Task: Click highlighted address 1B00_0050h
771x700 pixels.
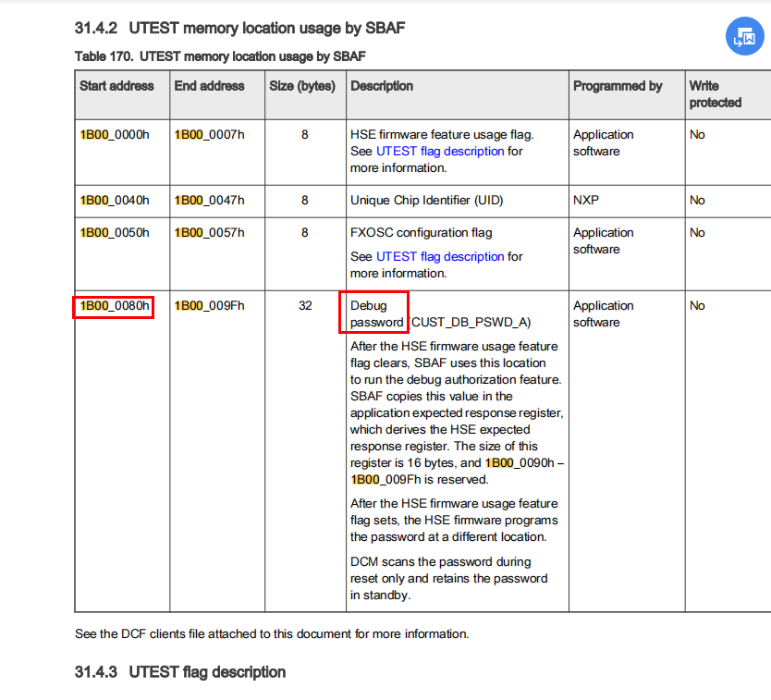Action: click(109, 232)
